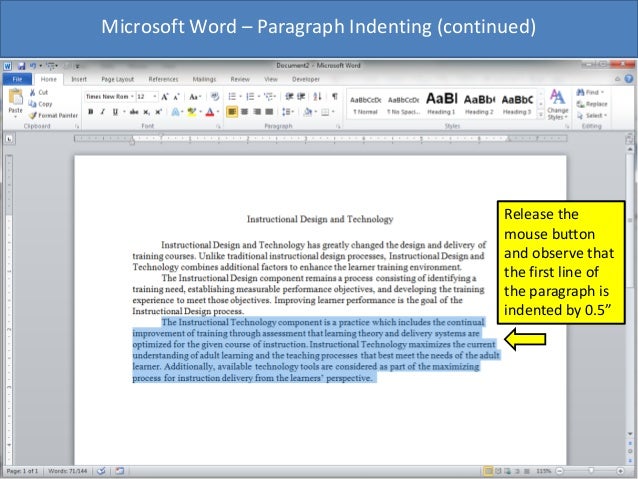Click the tab selector at ruler corner
638x479 pixels.
[x=9, y=139]
